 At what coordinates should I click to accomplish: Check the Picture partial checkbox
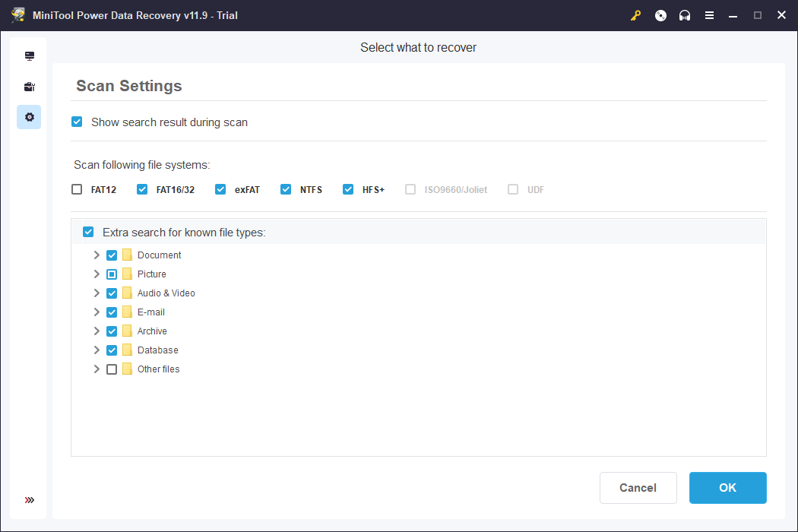point(112,274)
